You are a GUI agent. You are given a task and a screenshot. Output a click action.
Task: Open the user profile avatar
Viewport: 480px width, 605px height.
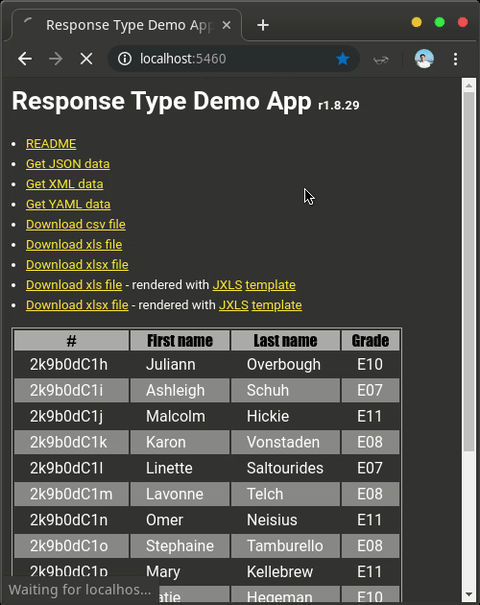coord(424,59)
